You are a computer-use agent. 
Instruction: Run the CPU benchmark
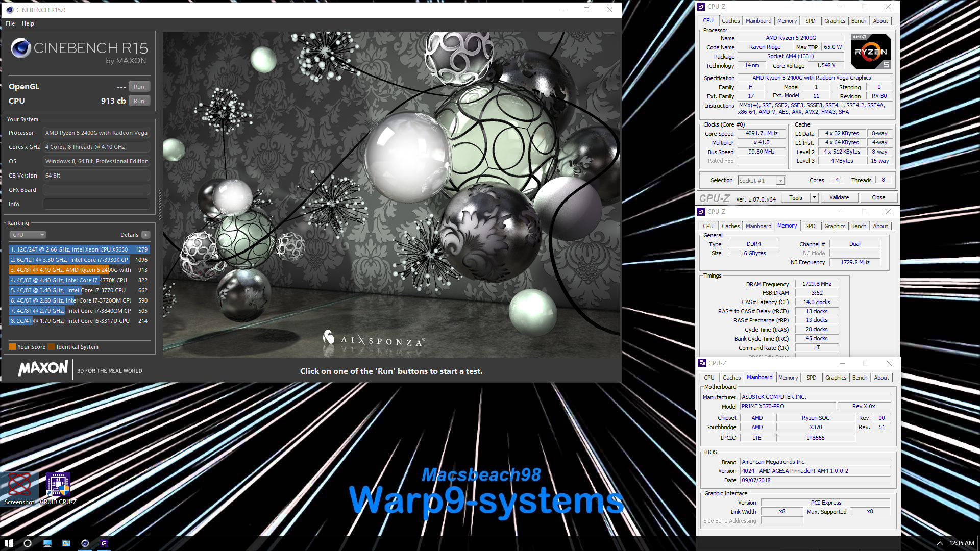[x=139, y=101]
